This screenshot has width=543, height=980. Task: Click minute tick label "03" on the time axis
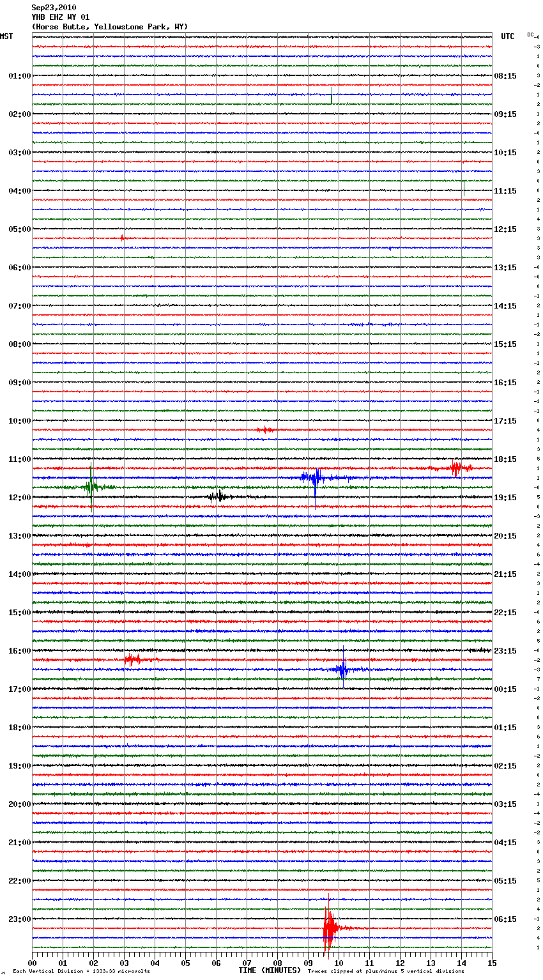click(x=124, y=963)
